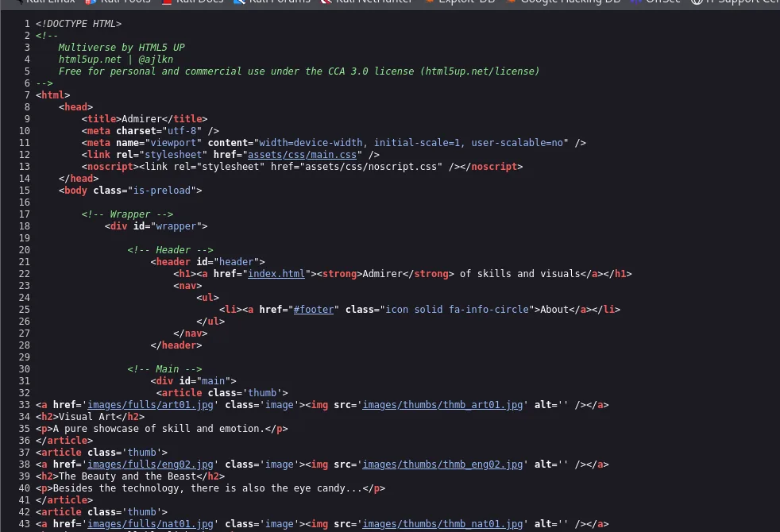Image resolution: width=780 pixels, height=532 pixels.
Task: Click the header id="header" tag line
Action: (208, 262)
